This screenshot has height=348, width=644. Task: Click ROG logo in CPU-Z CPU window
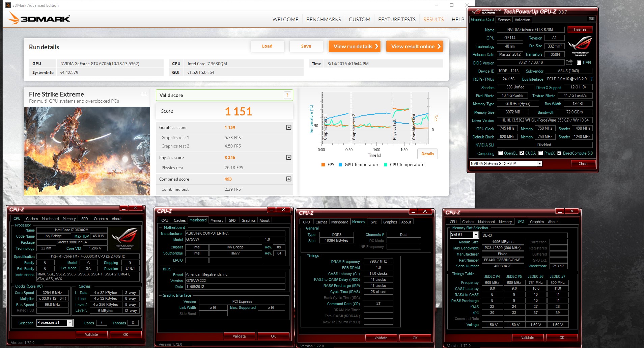click(124, 238)
